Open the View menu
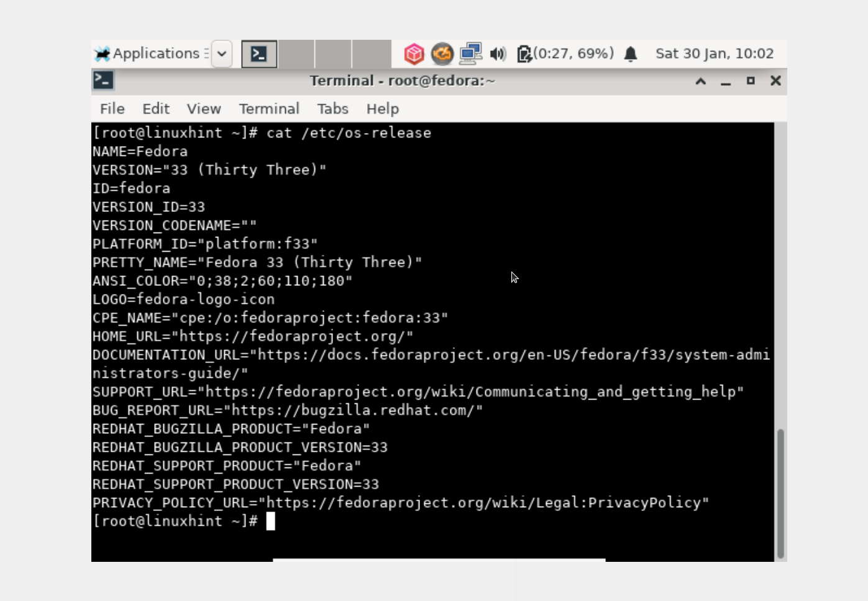 [x=204, y=109]
